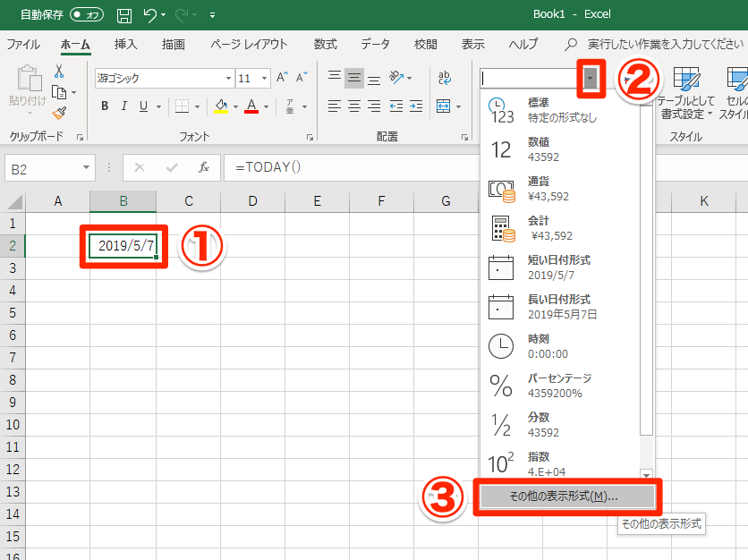Screen dimensions: 748x560
Task: Open the number format dropdown arrow
Action: [x=591, y=80]
